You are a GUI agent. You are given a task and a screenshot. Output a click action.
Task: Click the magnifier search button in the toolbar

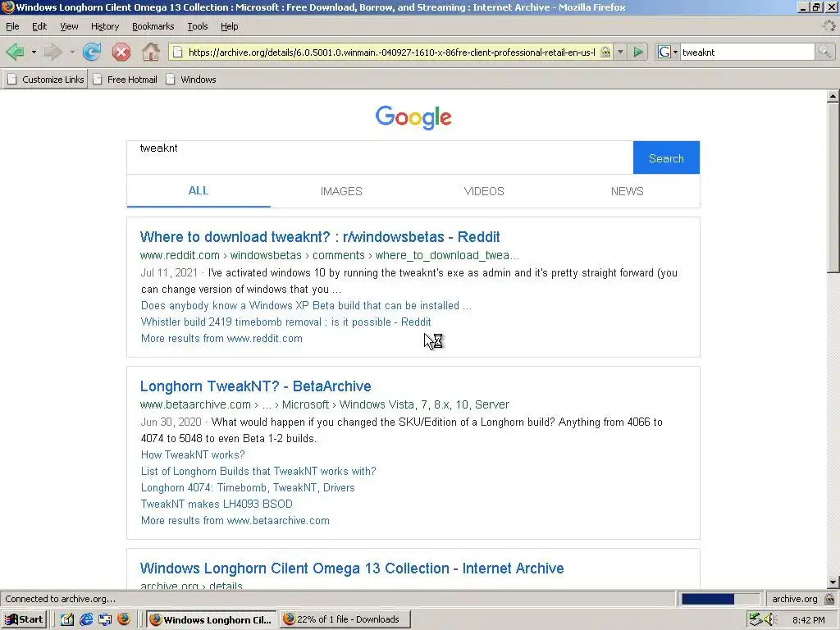click(824, 52)
